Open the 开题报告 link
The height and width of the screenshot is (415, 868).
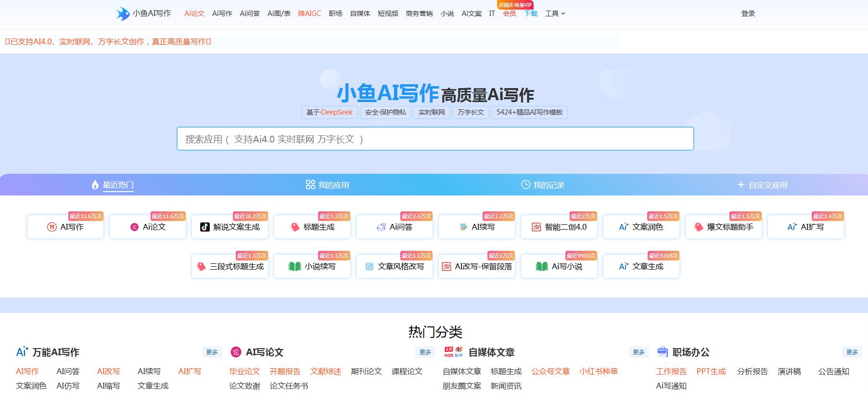pyautogui.click(x=285, y=371)
